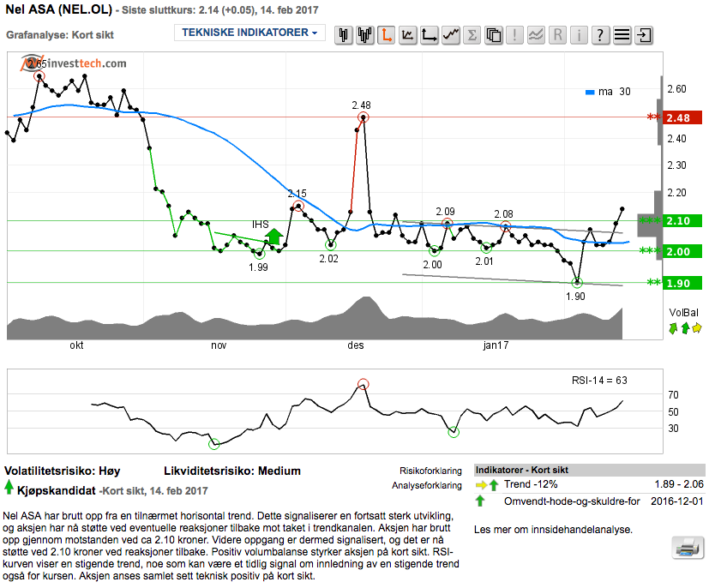
Task: Click the '1.89 - 2.06' trend range value
Action: [x=679, y=484]
